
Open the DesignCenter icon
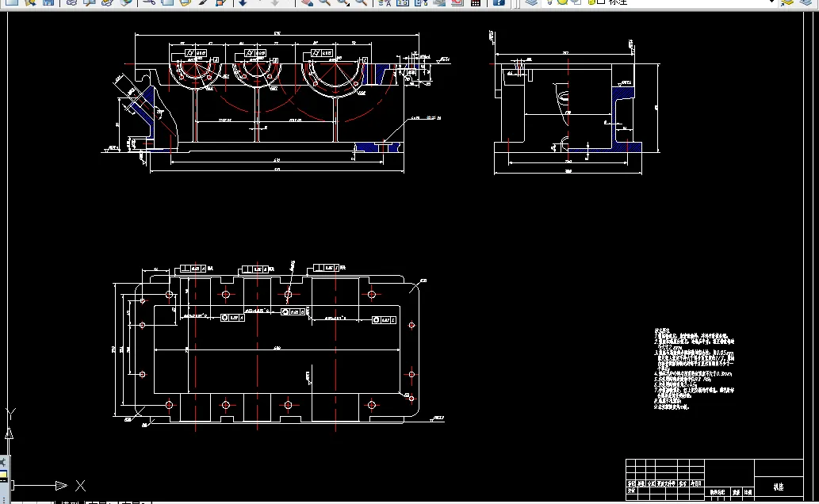tap(403, 2)
